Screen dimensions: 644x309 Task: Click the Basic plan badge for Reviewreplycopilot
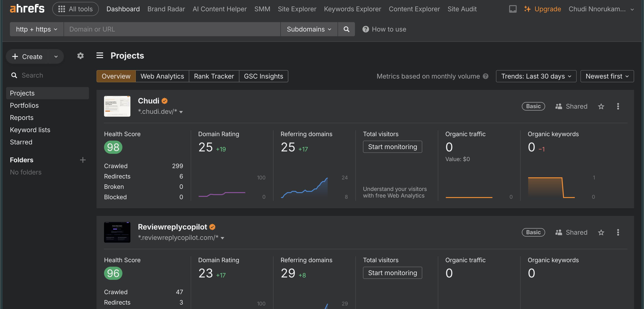[x=533, y=232]
